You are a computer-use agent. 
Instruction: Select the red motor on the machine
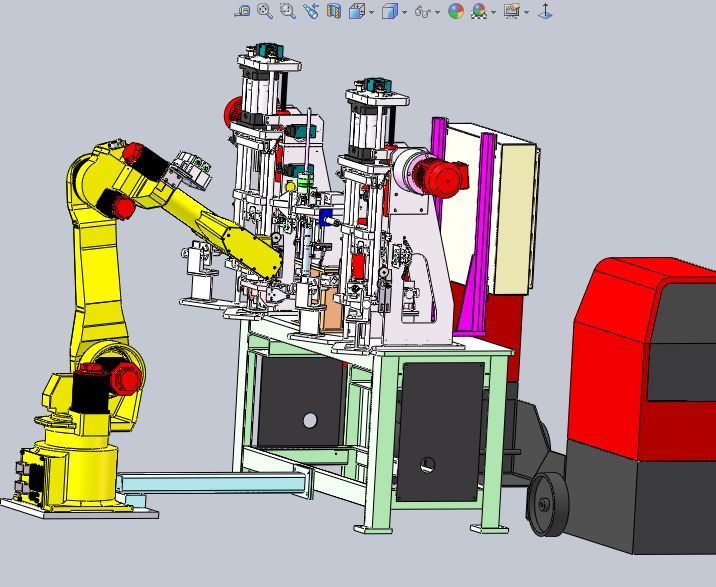[x=444, y=180]
